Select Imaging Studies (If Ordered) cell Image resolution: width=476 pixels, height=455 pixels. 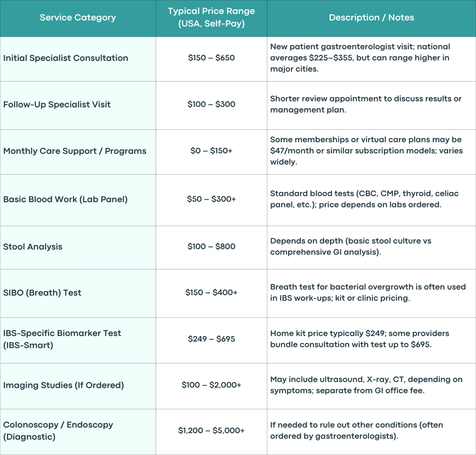(78, 386)
